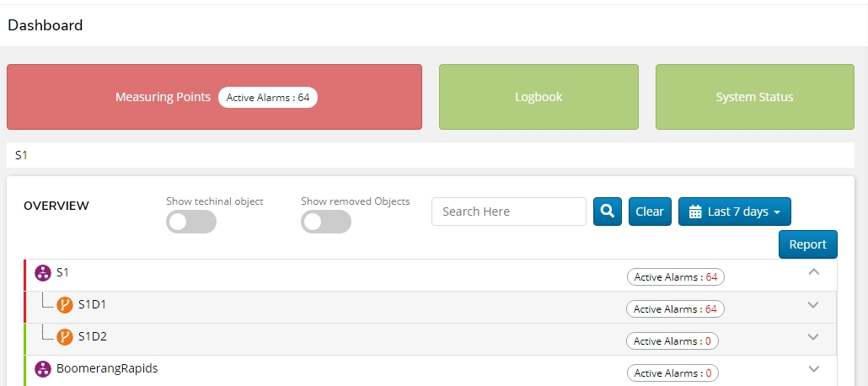Screen dimensions: 868x386
Task: Click the Report button
Action: pos(807,244)
